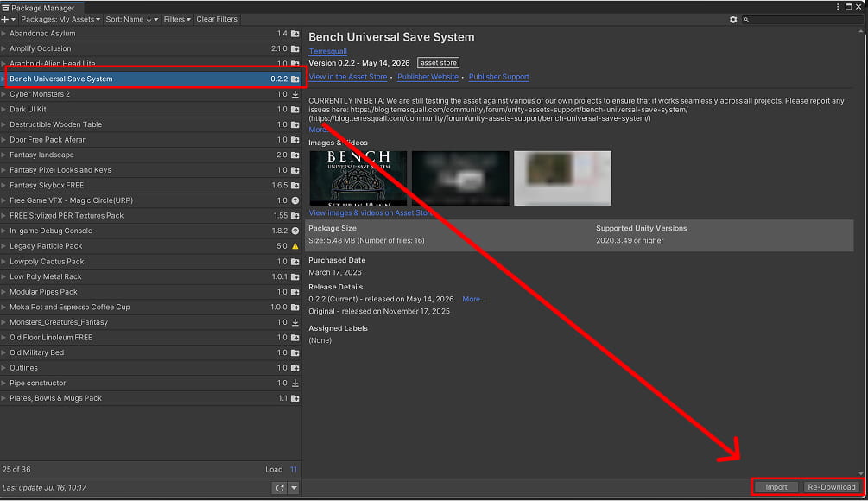Click import icon for Low Poly Metal Rack
Screen dimensions: 868x501
[295, 276]
